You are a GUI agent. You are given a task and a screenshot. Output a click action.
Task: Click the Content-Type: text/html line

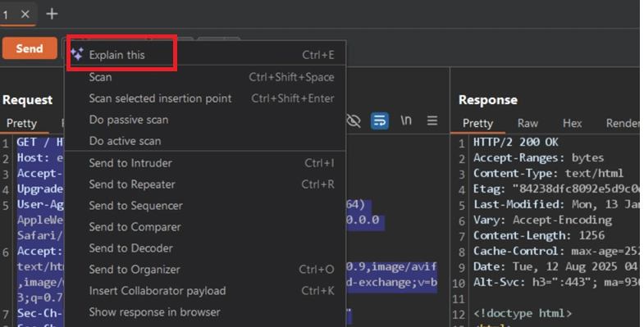(548, 174)
